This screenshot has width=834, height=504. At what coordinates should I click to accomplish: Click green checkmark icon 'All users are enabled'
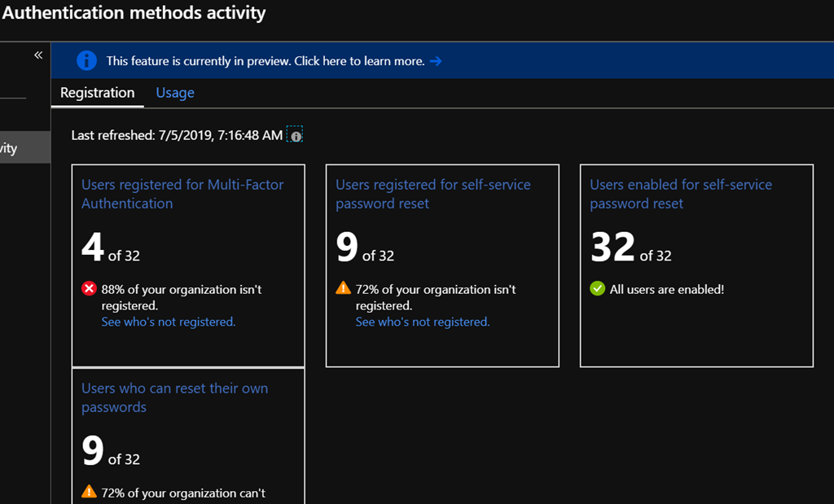coord(598,289)
